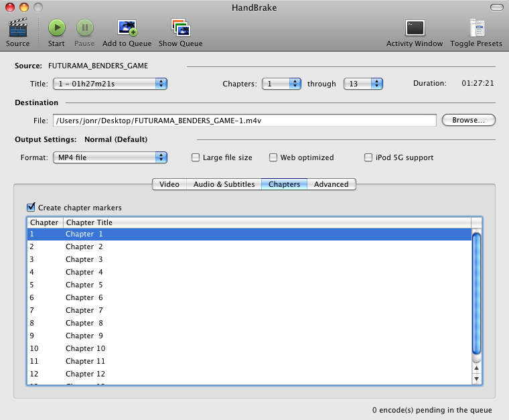Click the destination File path field
This screenshot has width=509, height=420.
point(244,121)
